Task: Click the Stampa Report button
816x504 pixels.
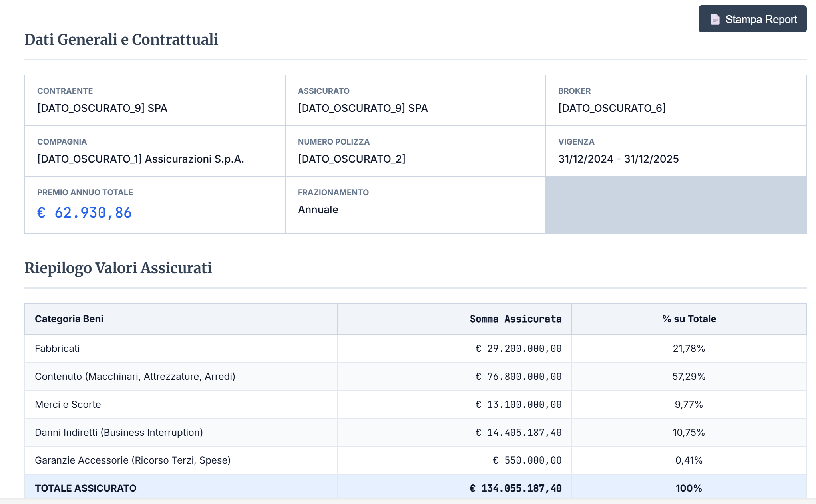Action: coord(752,19)
